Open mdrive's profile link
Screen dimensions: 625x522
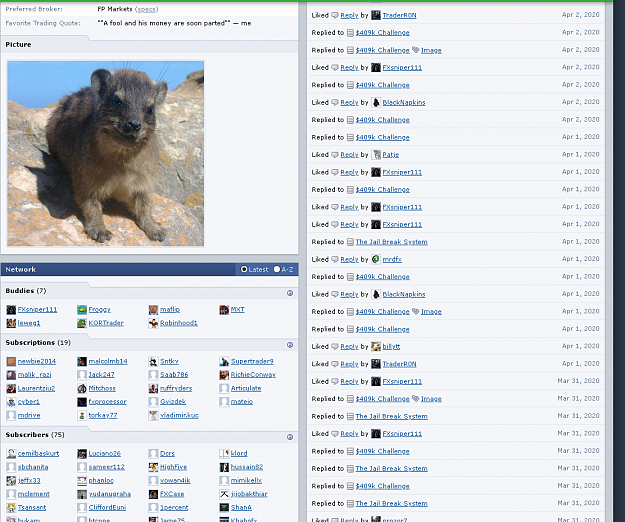29,415
